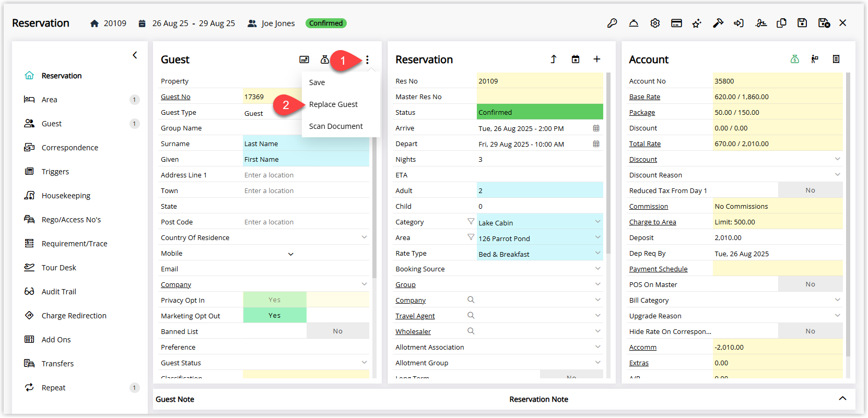The image size is (868, 418).
Task: Choose Save from the Guest menu
Action: [x=317, y=82]
